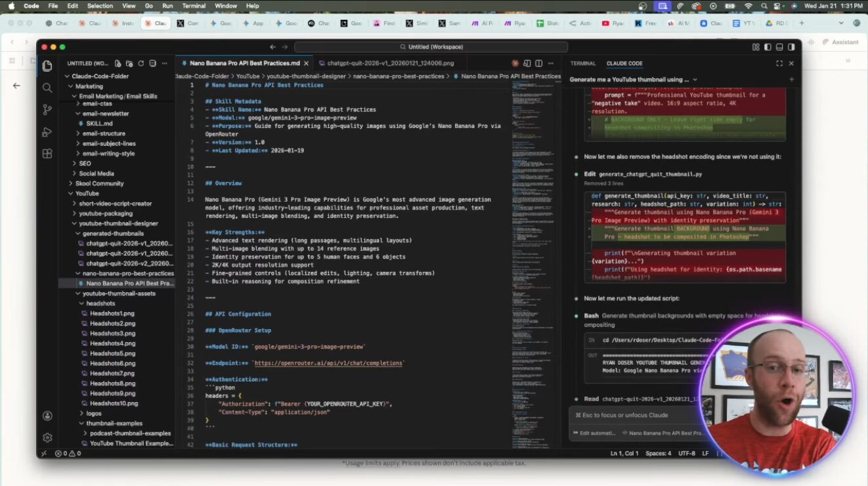Open Explorer more actions ellipsis
This screenshot has width=868, height=486.
[x=165, y=64]
